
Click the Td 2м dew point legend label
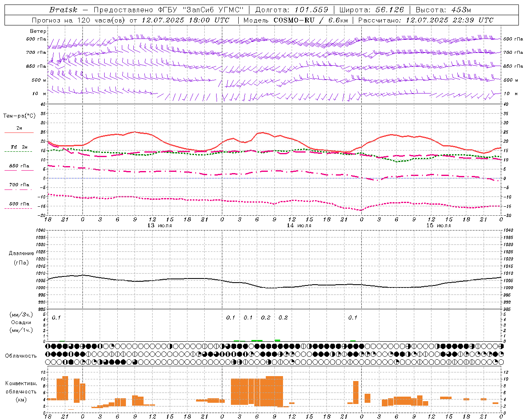pos(19,147)
